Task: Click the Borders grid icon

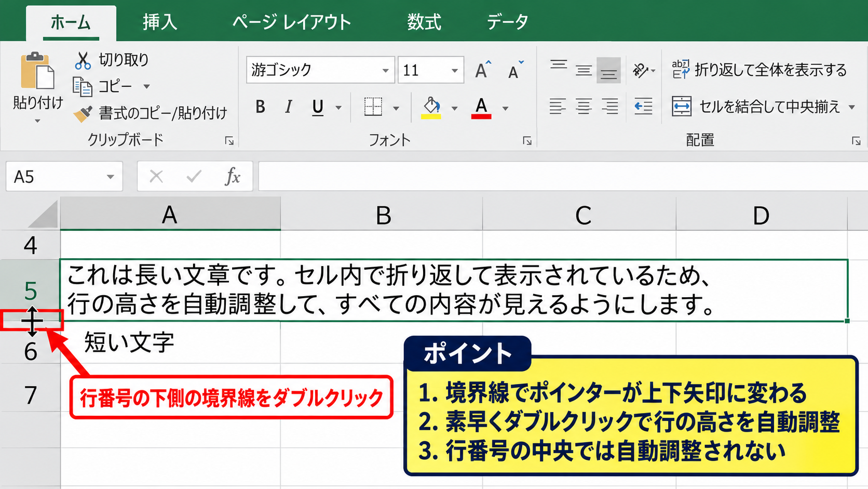Action: coord(373,107)
